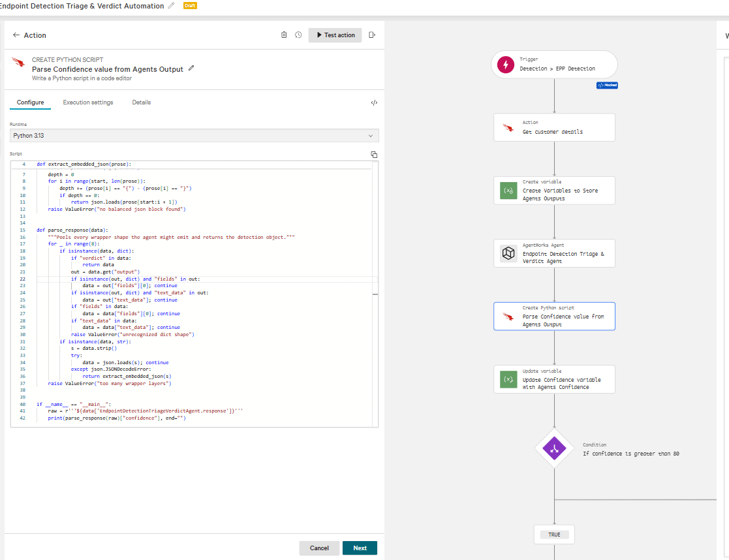Image resolution: width=729 pixels, height=560 pixels.
Task: Cancel the action configuration
Action: pos(319,548)
